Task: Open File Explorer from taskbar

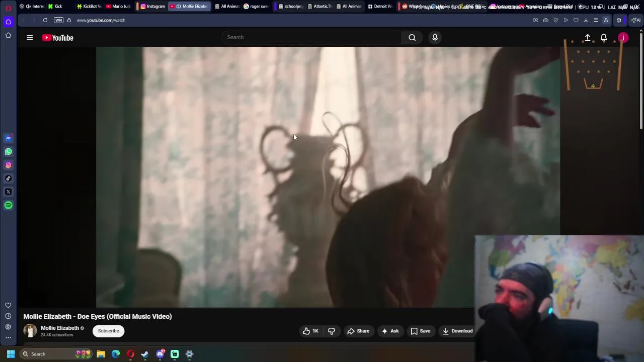Action: coord(101,354)
